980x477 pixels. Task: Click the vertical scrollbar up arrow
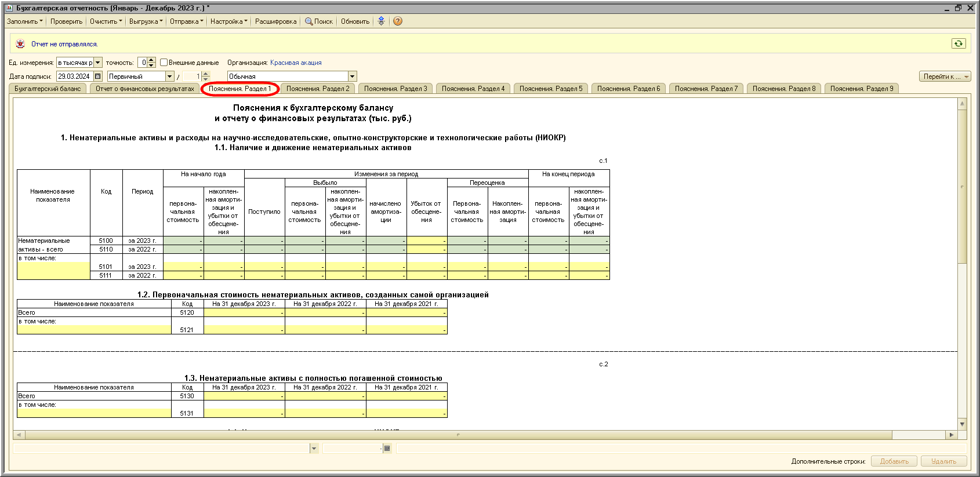(x=962, y=104)
